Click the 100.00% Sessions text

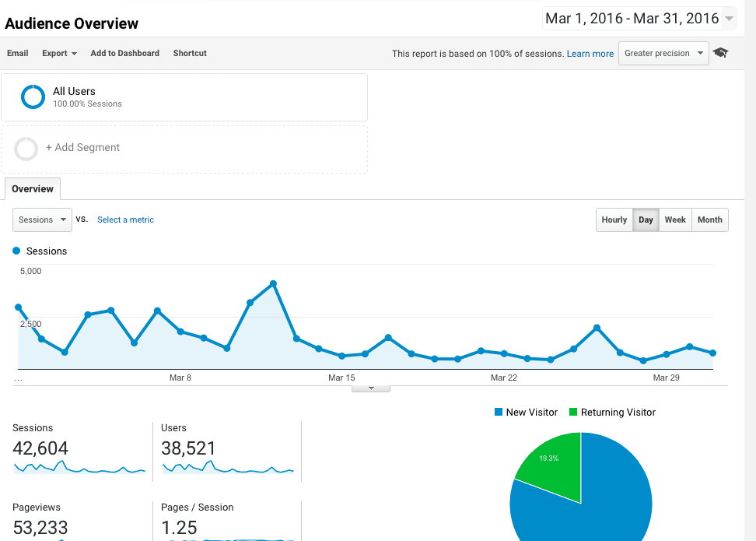[x=87, y=104]
